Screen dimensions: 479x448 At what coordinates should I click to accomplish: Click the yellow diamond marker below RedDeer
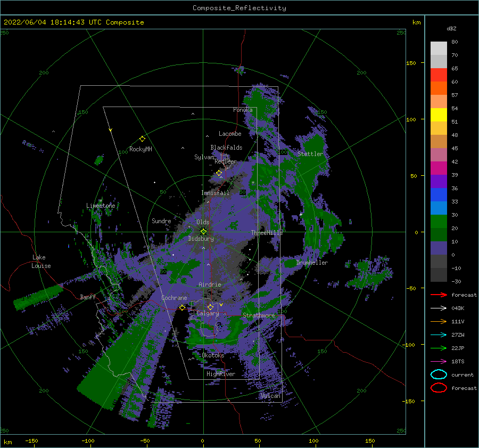219,173
